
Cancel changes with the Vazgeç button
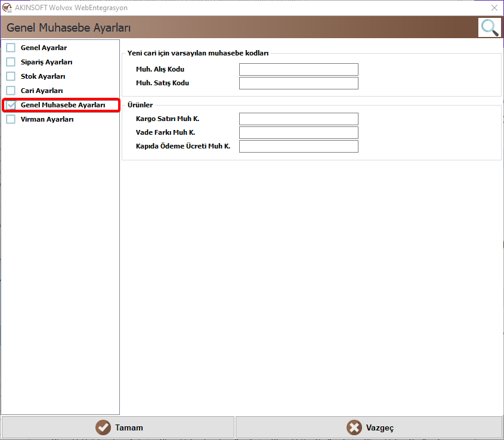(x=369, y=427)
